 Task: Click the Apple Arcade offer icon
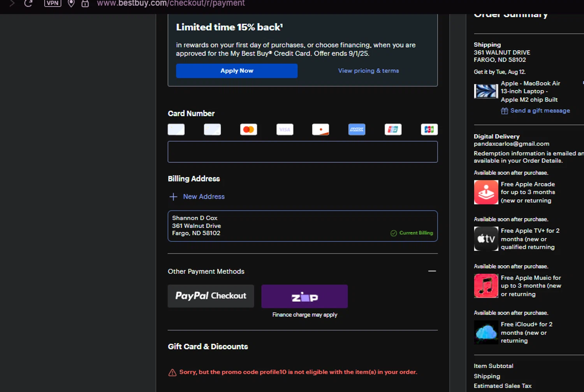[486, 192]
